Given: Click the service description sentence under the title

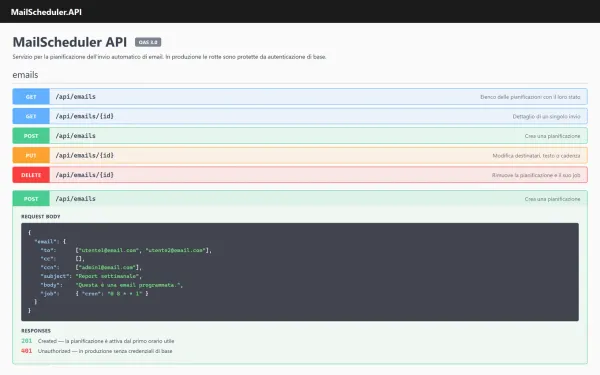Looking at the screenshot, I should 169,57.
